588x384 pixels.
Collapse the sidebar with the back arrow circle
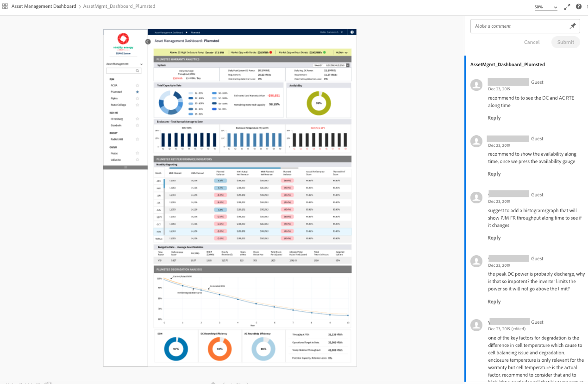click(x=148, y=42)
